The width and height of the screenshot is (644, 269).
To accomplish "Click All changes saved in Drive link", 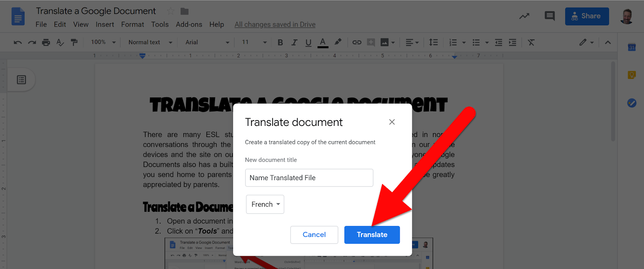I will point(275,25).
